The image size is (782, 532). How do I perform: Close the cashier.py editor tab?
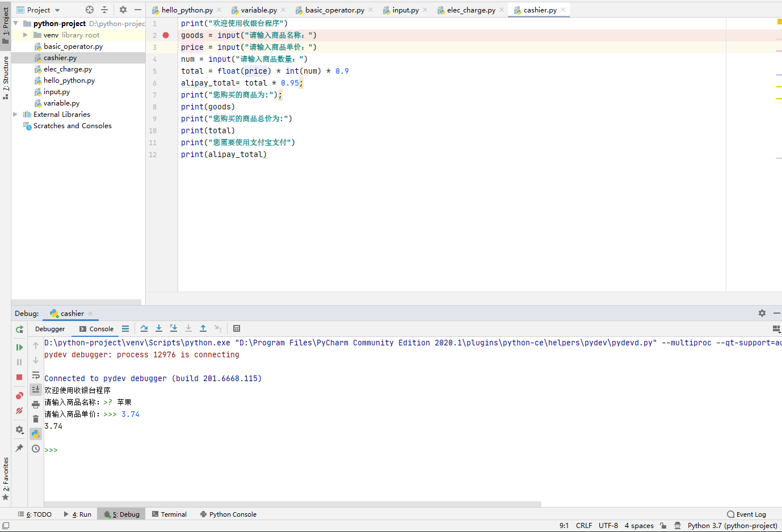[x=563, y=10]
